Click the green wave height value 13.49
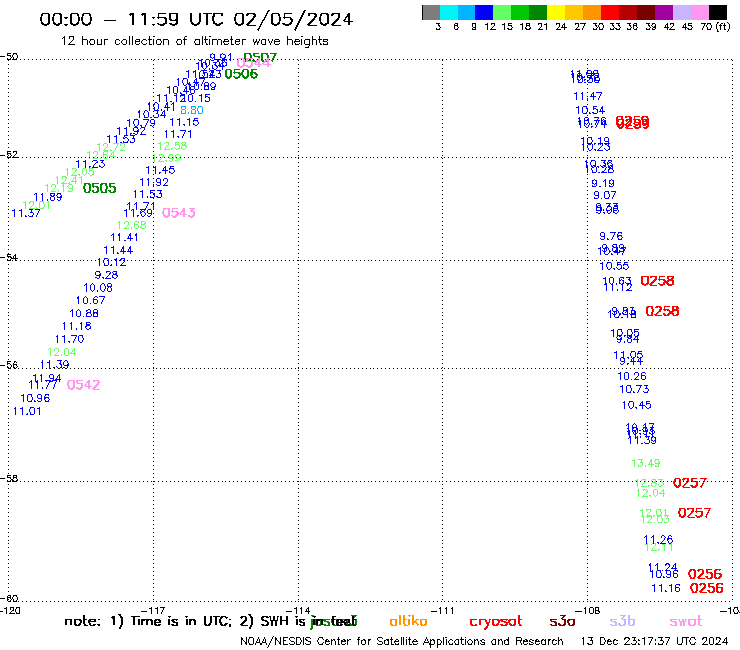Viewport: 740px width, 650px height. coord(646,463)
